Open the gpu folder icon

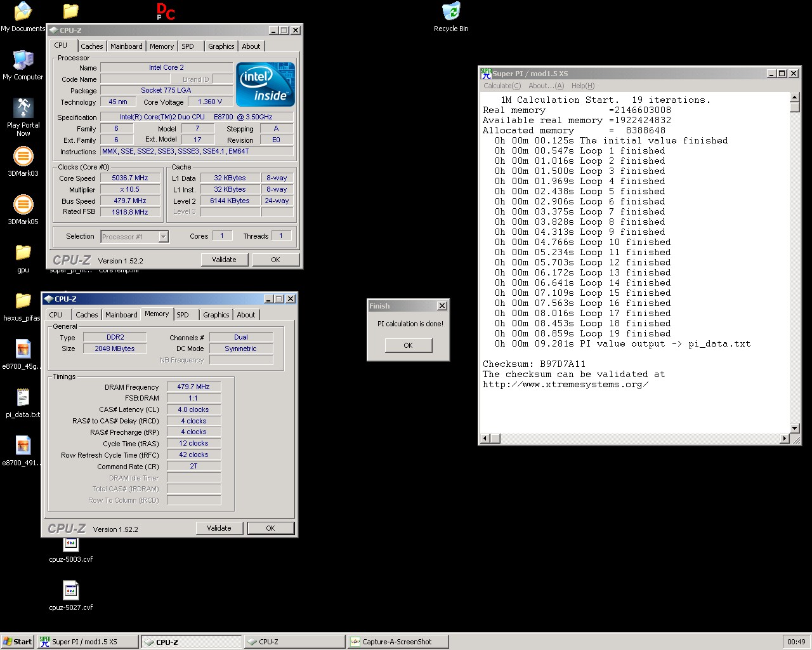coord(23,258)
